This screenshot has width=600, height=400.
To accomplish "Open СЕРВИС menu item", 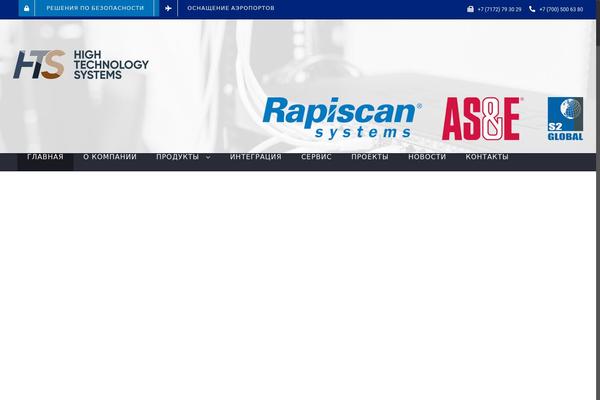I will click(x=316, y=157).
